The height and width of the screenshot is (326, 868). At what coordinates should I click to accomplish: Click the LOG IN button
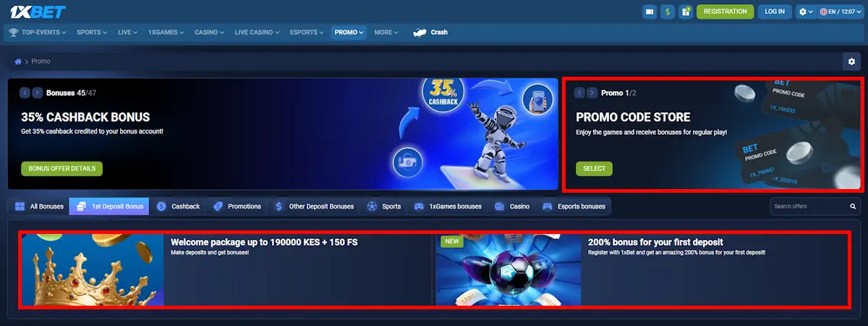pos(775,12)
